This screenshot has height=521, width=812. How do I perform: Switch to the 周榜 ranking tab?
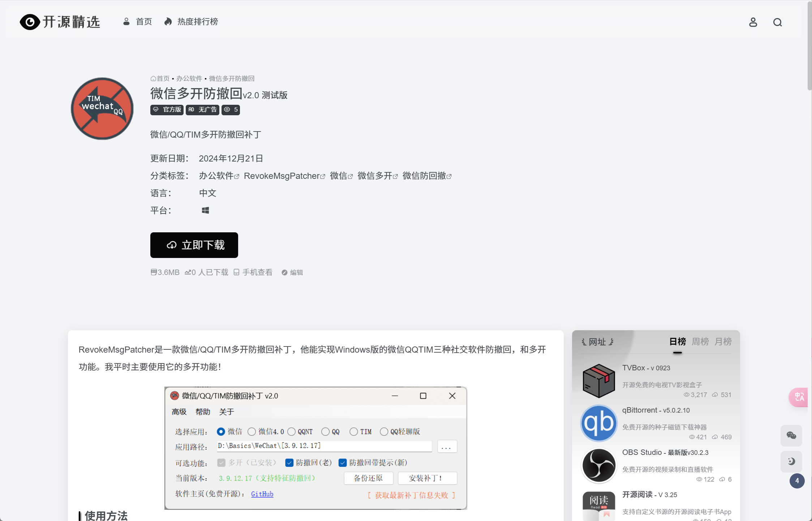[x=700, y=341]
